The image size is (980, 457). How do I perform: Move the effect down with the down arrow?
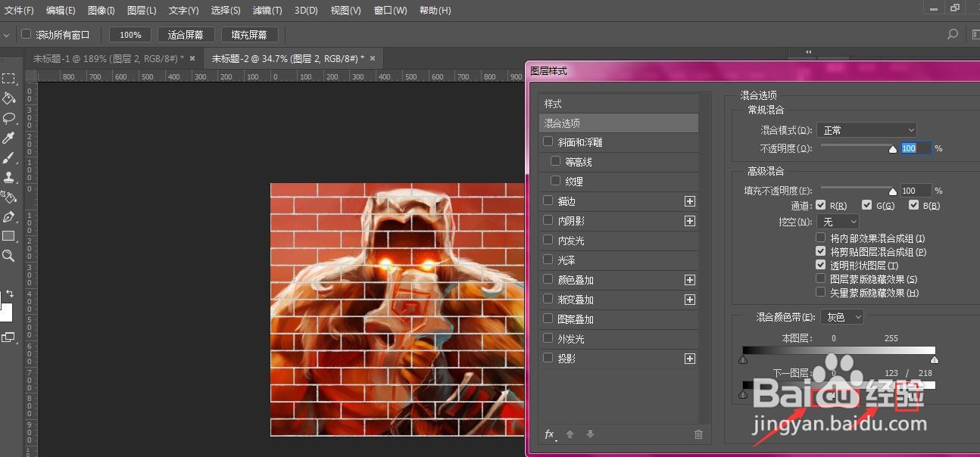pos(591,434)
